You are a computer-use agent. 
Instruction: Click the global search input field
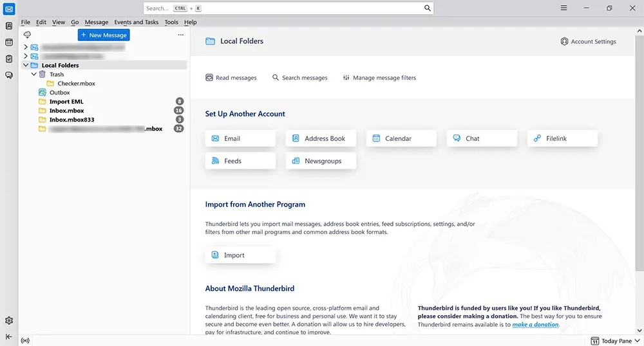[289, 8]
